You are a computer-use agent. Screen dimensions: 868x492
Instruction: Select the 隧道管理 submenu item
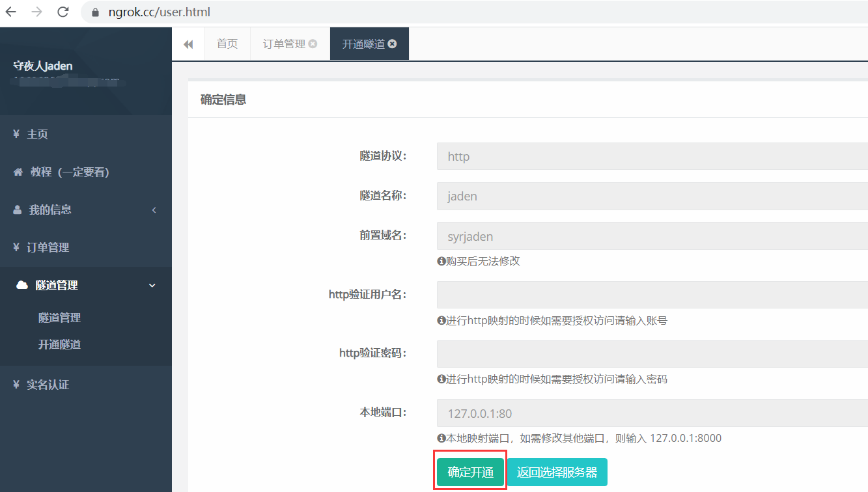59,318
